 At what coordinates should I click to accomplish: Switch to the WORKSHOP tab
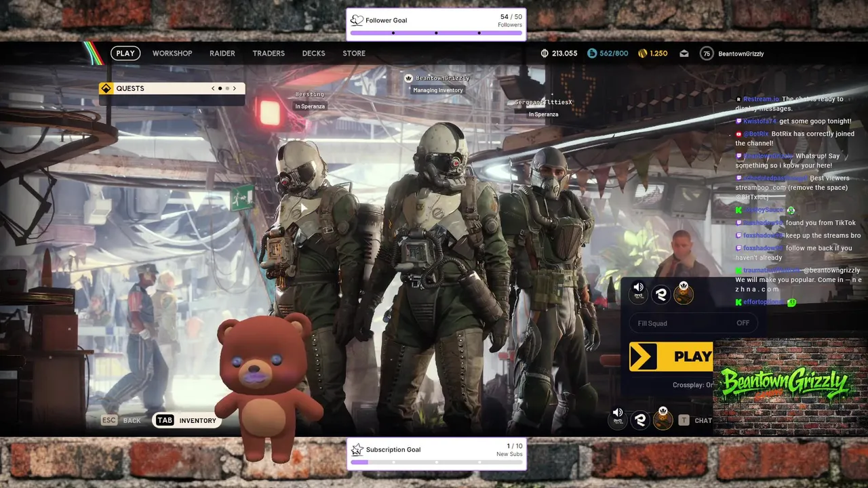[x=172, y=54]
